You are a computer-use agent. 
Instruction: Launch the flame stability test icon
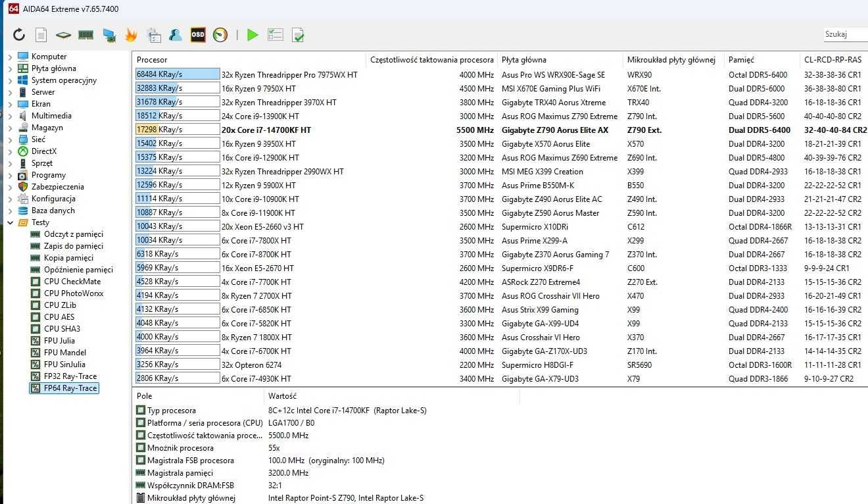131,35
